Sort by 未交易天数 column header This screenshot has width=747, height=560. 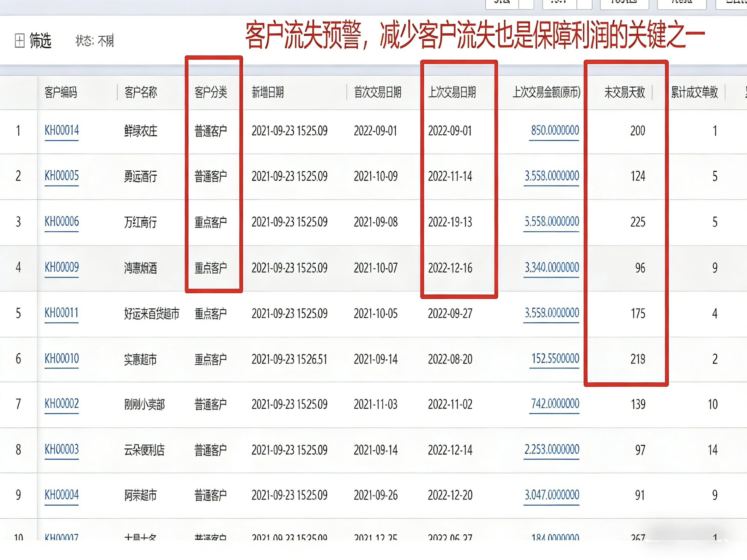pos(624,92)
